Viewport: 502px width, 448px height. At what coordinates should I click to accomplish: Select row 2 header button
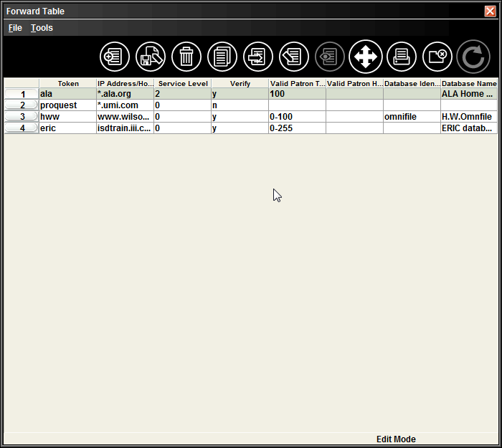click(x=22, y=105)
